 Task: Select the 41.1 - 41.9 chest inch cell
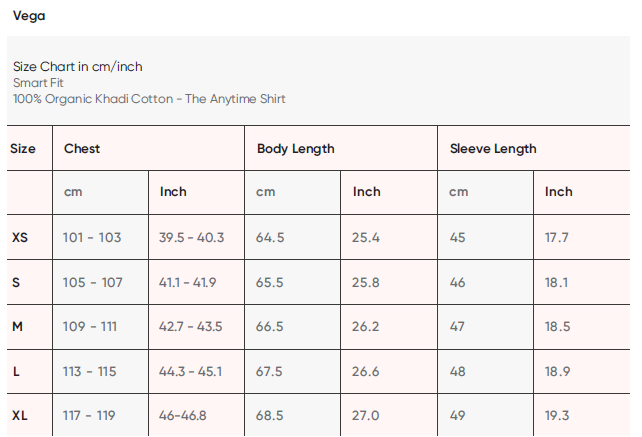coord(188,283)
